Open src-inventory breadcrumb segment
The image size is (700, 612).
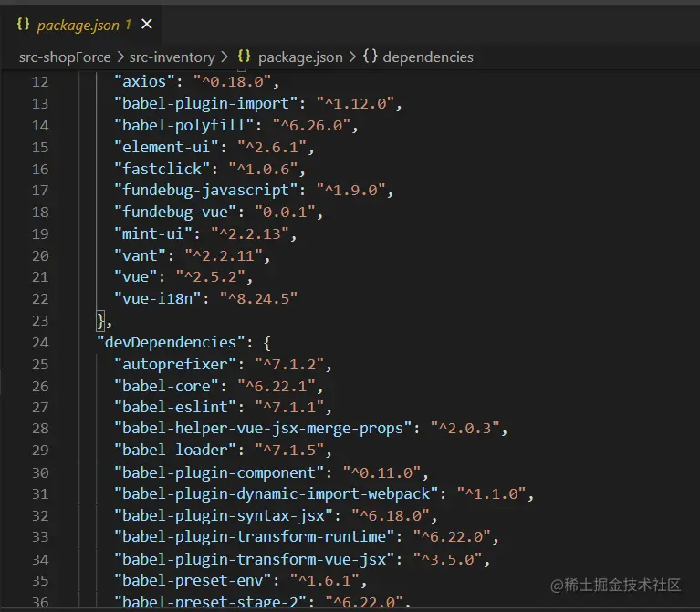172,57
